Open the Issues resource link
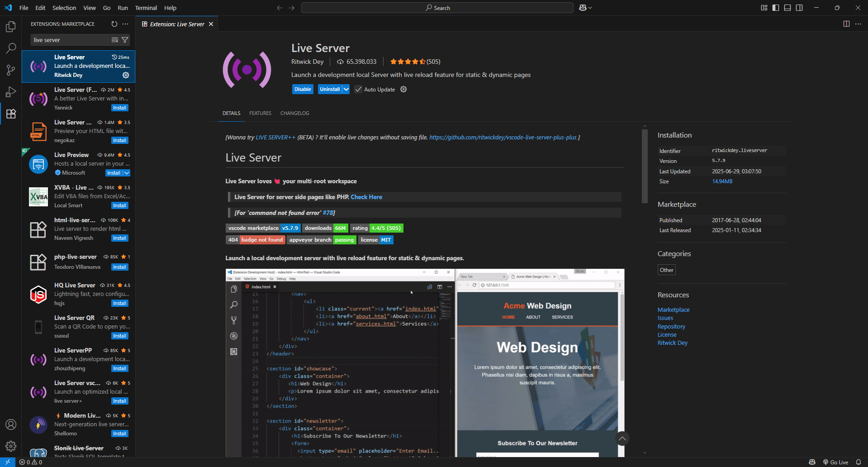 tap(665, 318)
